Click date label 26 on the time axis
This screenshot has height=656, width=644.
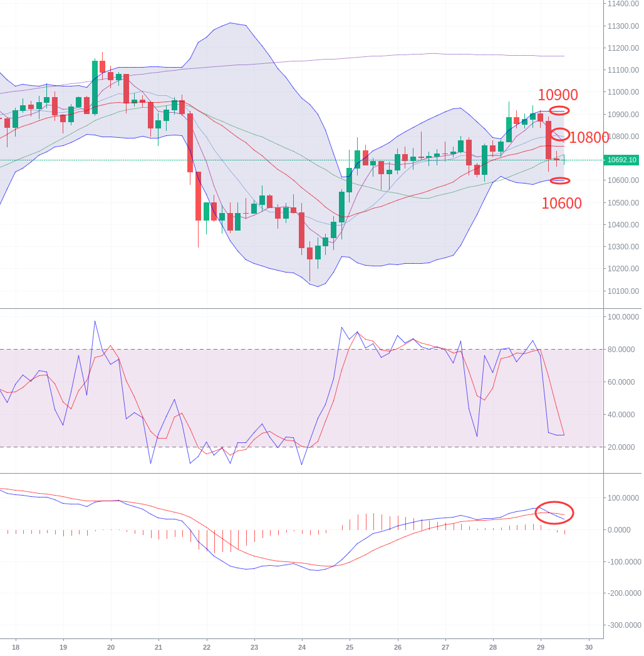pyautogui.click(x=398, y=647)
